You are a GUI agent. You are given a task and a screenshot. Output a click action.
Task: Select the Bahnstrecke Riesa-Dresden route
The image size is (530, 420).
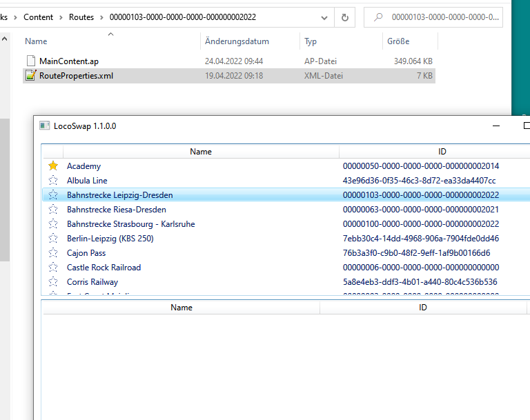click(x=286, y=210)
